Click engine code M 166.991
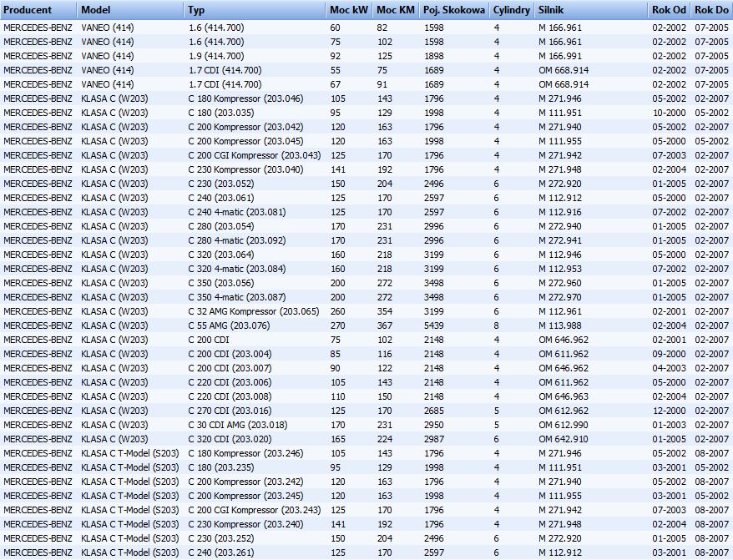 coord(560,56)
